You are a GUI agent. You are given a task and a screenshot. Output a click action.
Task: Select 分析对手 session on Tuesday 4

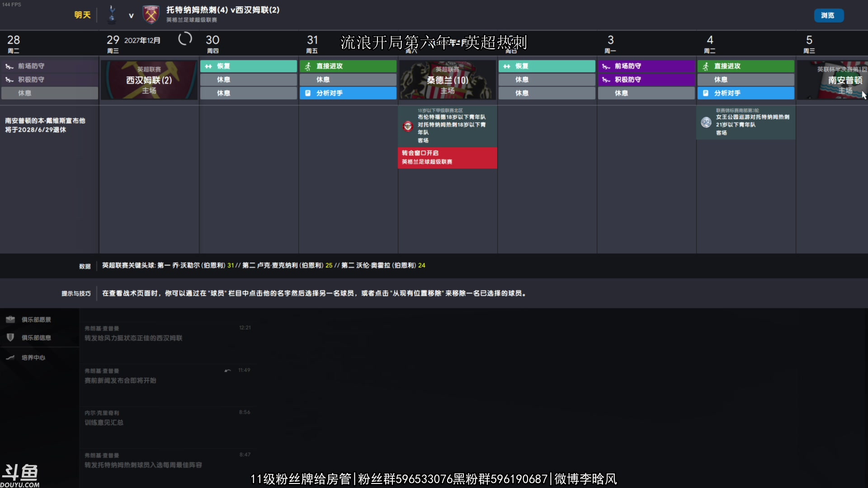click(746, 93)
